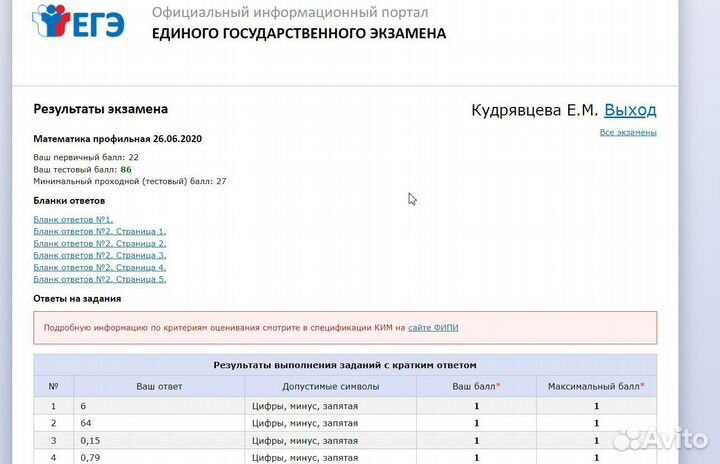The width and height of the screenshot is (720, 464).
Task: Click the Минимальный проходной балл: 27 line
Action: [x=130, y=181]
